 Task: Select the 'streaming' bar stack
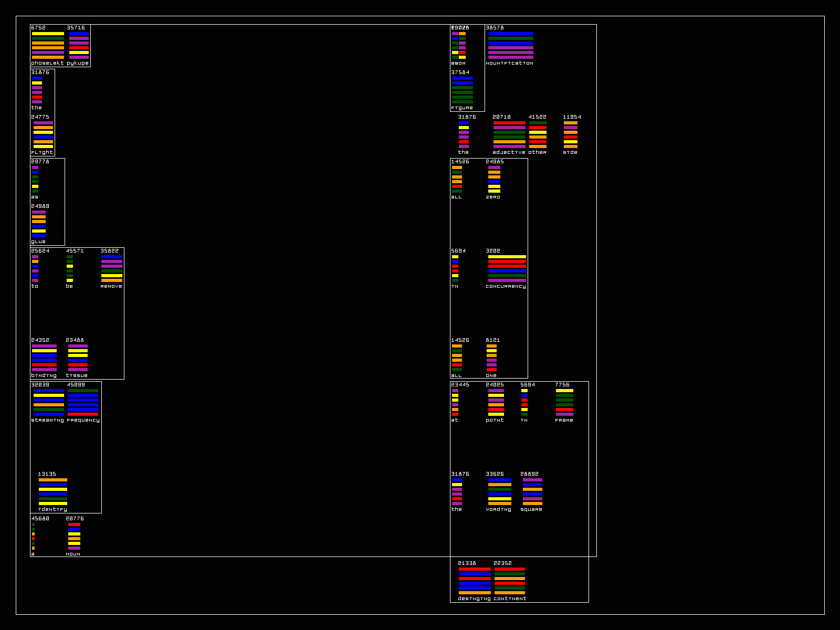[x=48, y=402]
